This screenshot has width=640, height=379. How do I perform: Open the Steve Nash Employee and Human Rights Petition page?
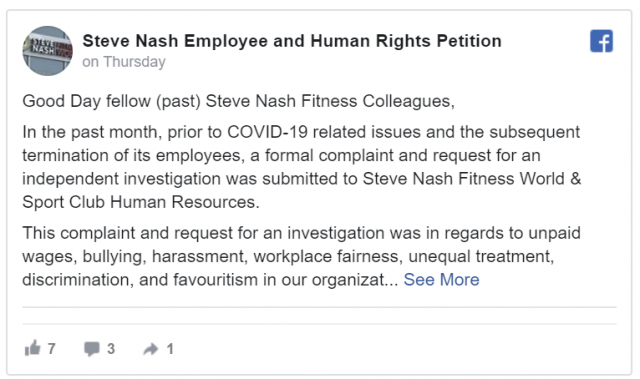[x=292, y=41]
